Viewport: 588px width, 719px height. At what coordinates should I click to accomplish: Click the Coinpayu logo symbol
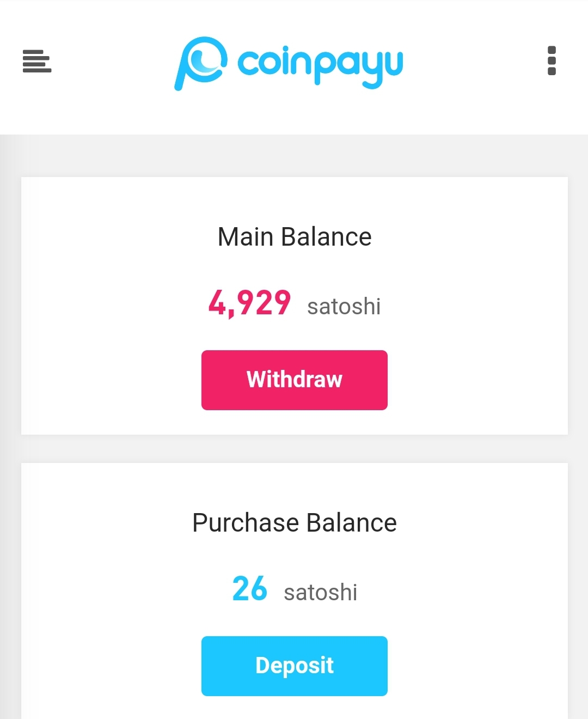[200, 63]
